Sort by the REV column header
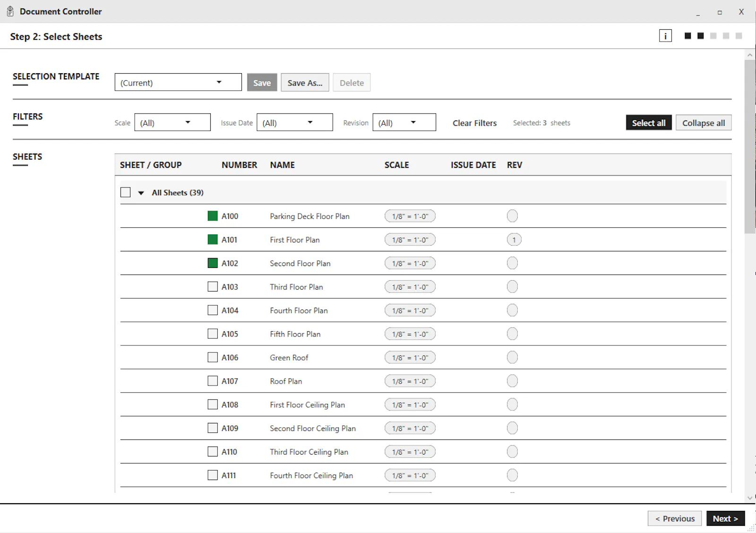 (515, 165)
